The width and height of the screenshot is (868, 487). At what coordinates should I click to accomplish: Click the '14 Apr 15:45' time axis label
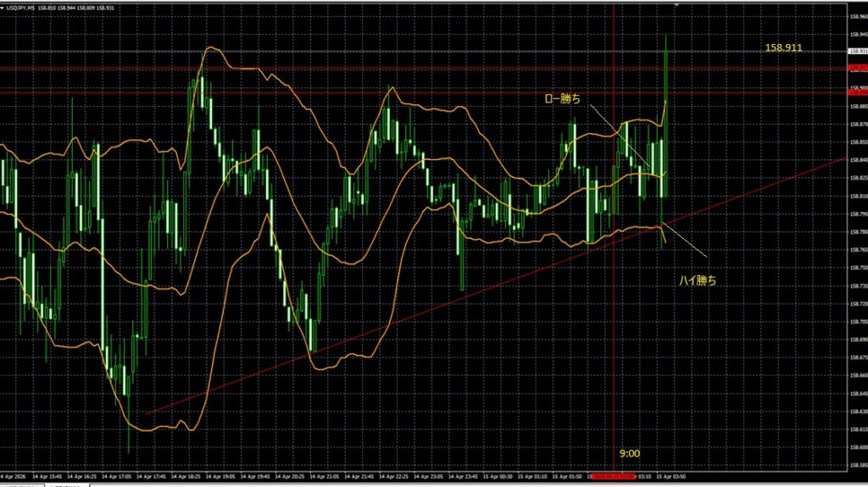point(47,476)
